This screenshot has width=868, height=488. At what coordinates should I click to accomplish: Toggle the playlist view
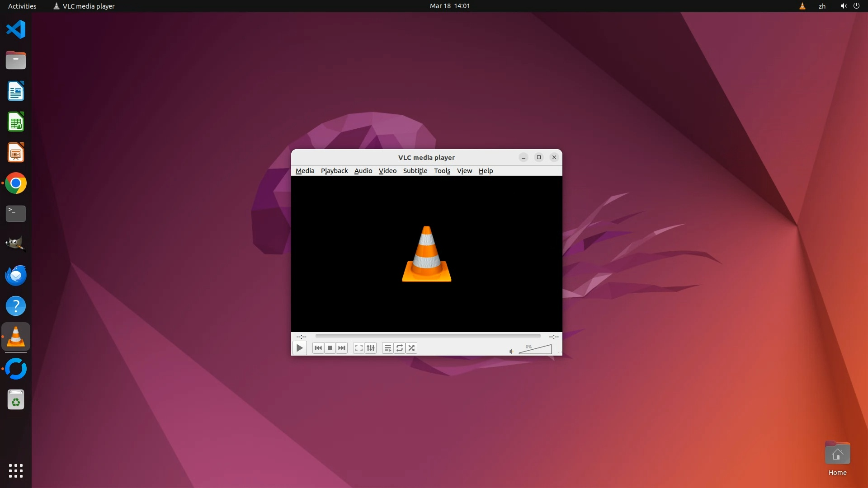(387, 348)
